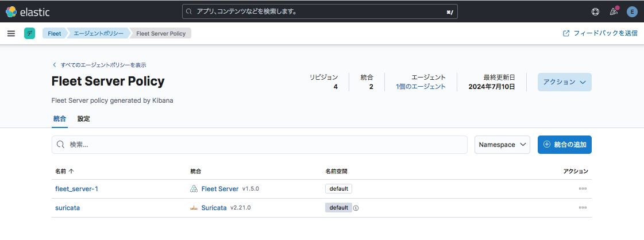644x240 pixels.
Task: Focus the integrations 検索 field
Action: coord(259,145)
